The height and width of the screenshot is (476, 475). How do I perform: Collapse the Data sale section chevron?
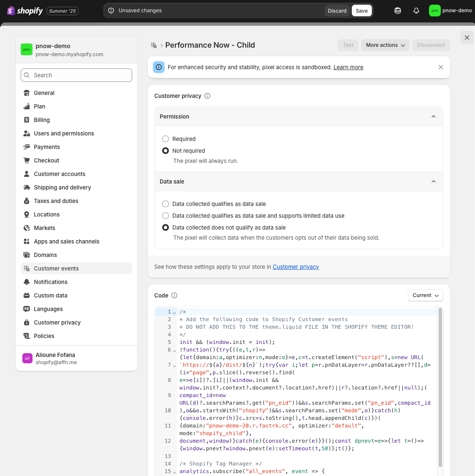click(x=434, y=181)
